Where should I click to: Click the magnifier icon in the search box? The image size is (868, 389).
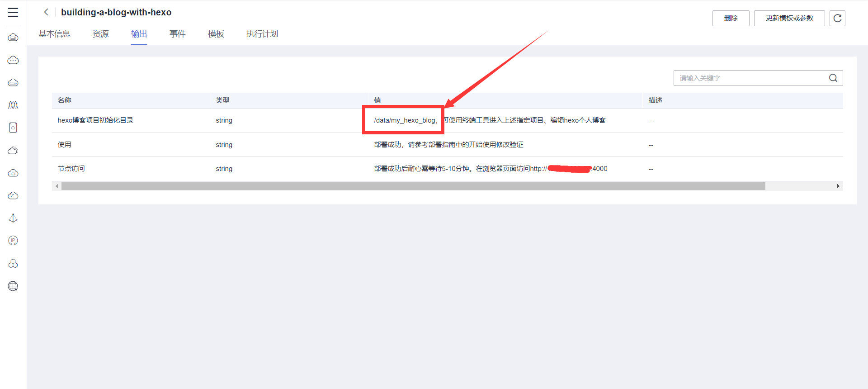click(833, 78)
